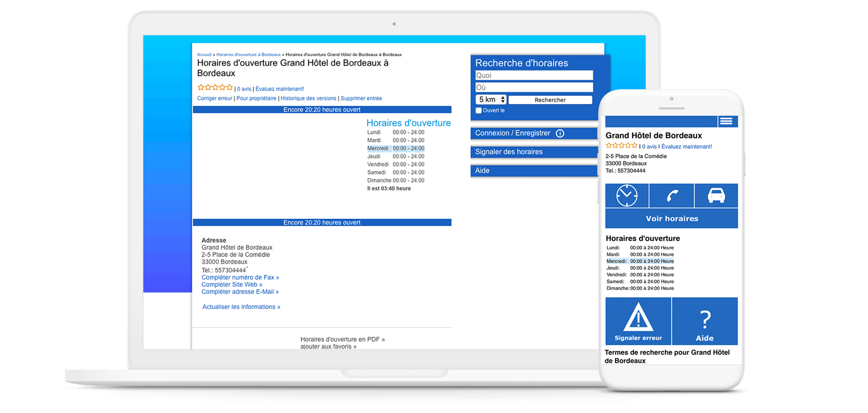The width and height of the screenshot is (868, 413).
Task: Tap the Samedi row on phone
Action: [x=640, y=281]
